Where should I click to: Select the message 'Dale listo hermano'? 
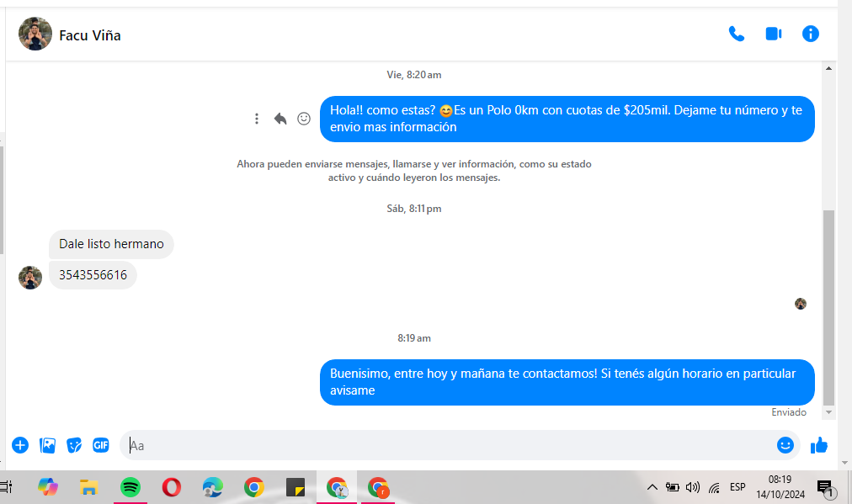pyautogui.click(x=111, y=244)
